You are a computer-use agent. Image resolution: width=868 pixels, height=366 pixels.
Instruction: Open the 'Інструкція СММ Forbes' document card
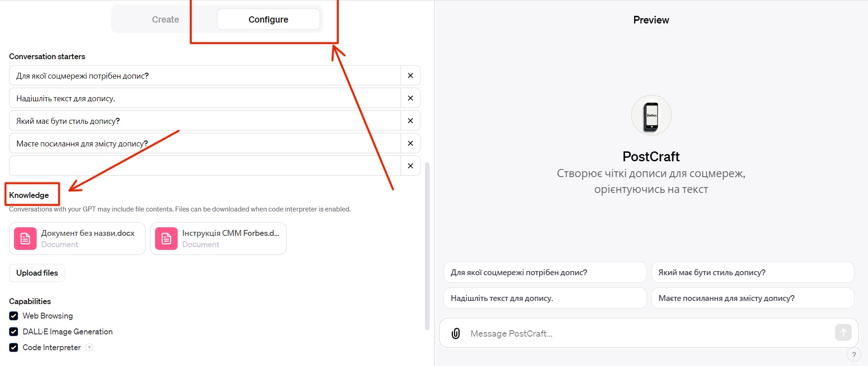[x=218, y=239]
